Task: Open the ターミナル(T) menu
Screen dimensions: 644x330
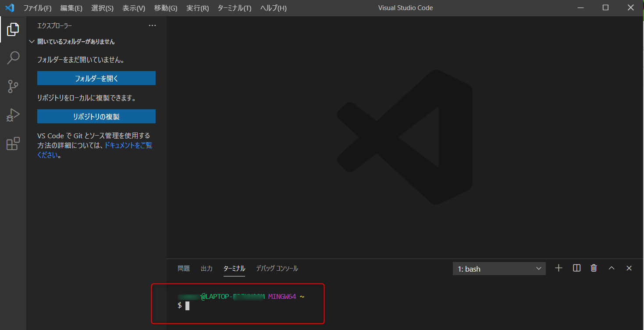Action: [x=235, y=8]
